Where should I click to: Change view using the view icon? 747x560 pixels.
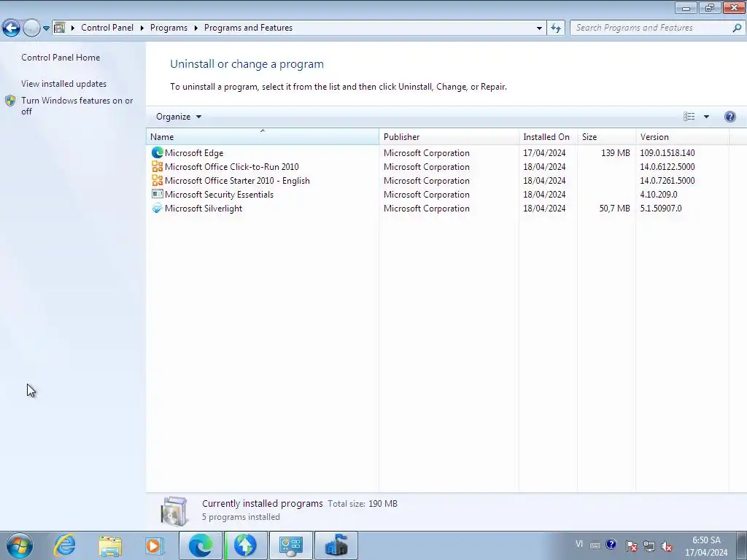tap(689, 117)
